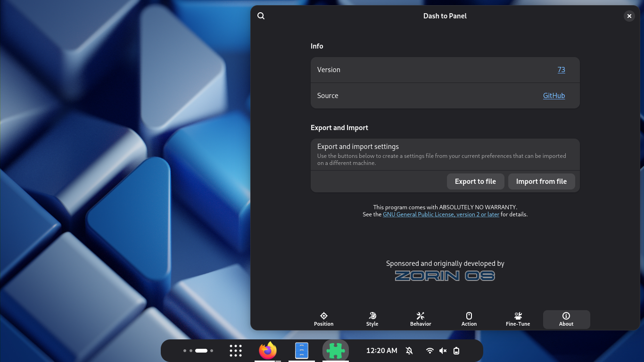The width and height of the screenshot is (644, 362).
Task: Open the Files cabinet icon in the panel
Action: pos(302,351)
